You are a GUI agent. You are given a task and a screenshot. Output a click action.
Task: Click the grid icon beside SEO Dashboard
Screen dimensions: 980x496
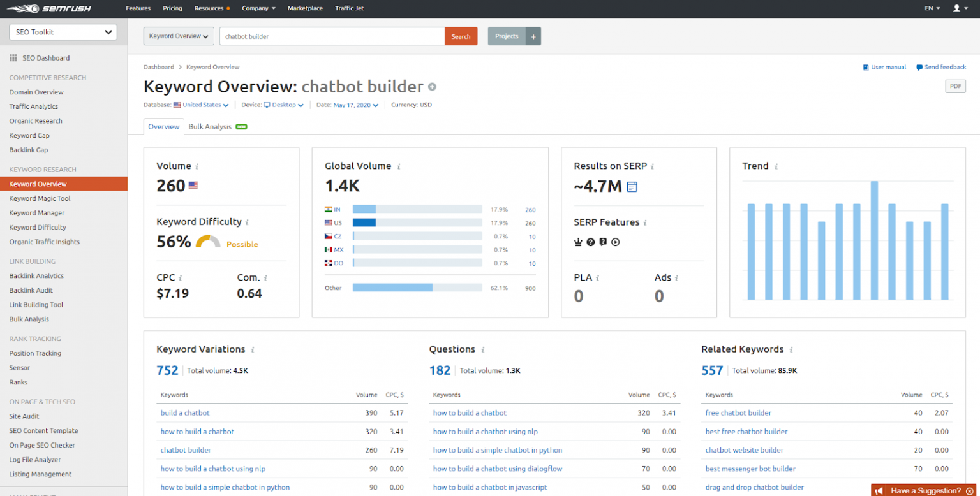click(x=13, y=58)
